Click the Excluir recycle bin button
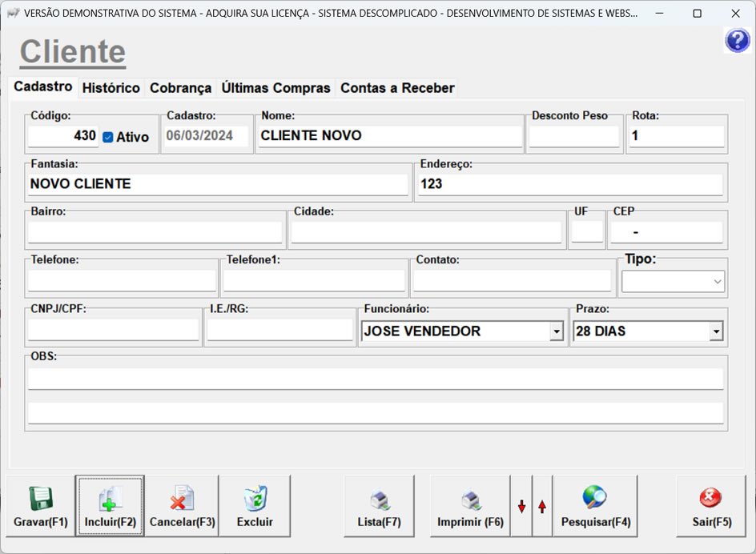This screenshot has height=554, width=756. click(x=255, y=506)
